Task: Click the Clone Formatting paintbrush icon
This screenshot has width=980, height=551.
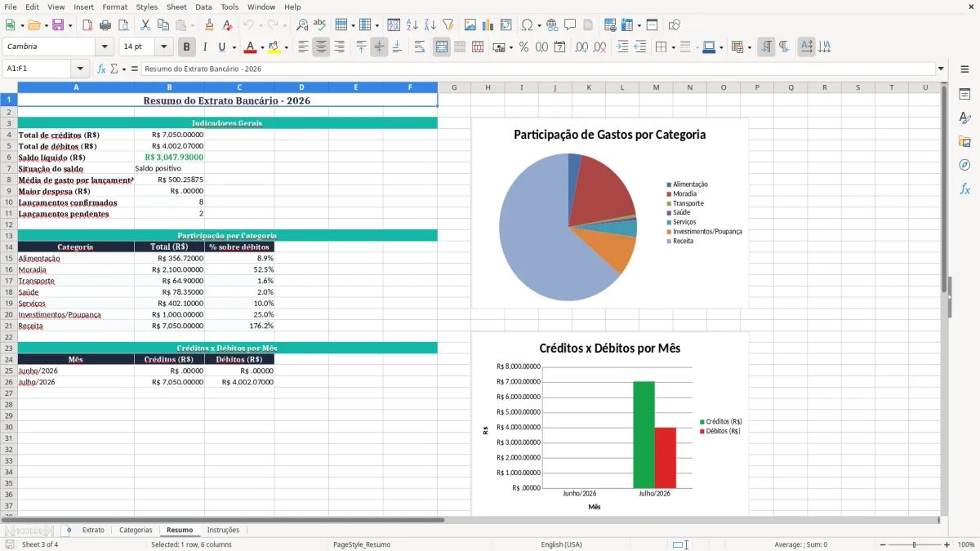Action: 210,25
